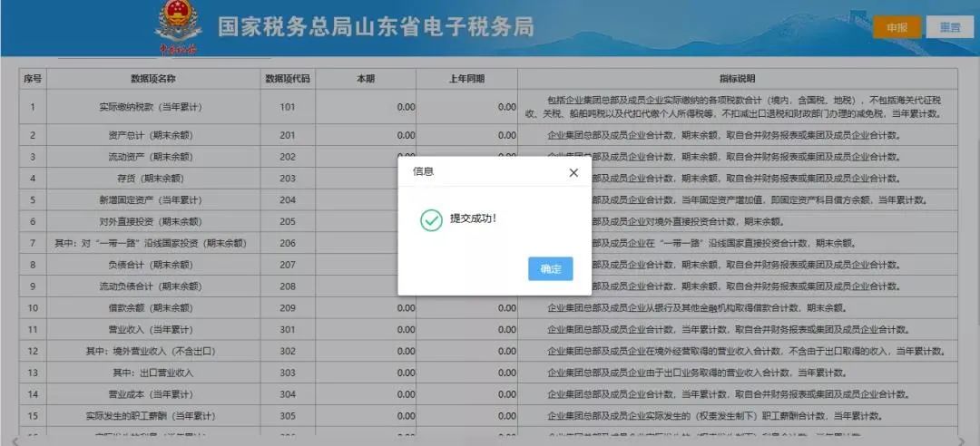Click the 上年同期 input for code 301
The width and height of the screenshot is (980, 446).
[467, 329]
